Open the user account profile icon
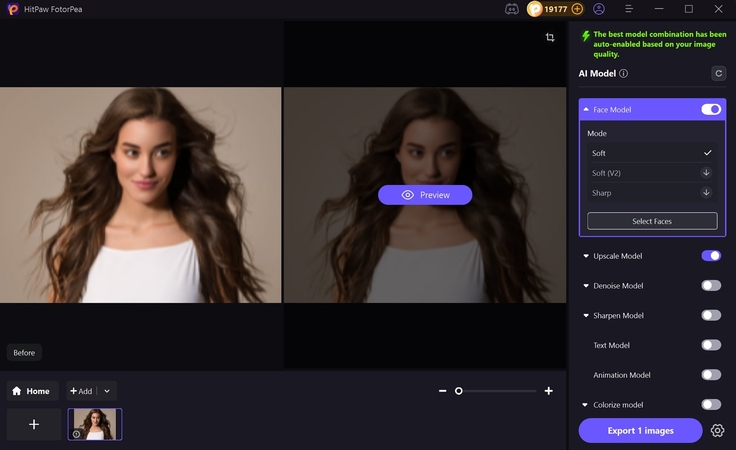The width and height of the screenshot is (736, 450). pos(599,9)
